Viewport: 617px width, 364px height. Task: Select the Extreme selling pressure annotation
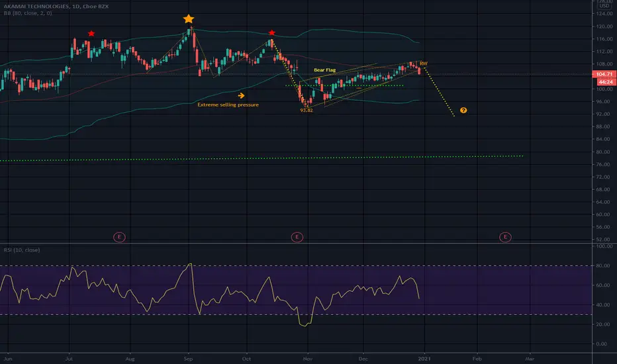228,105
